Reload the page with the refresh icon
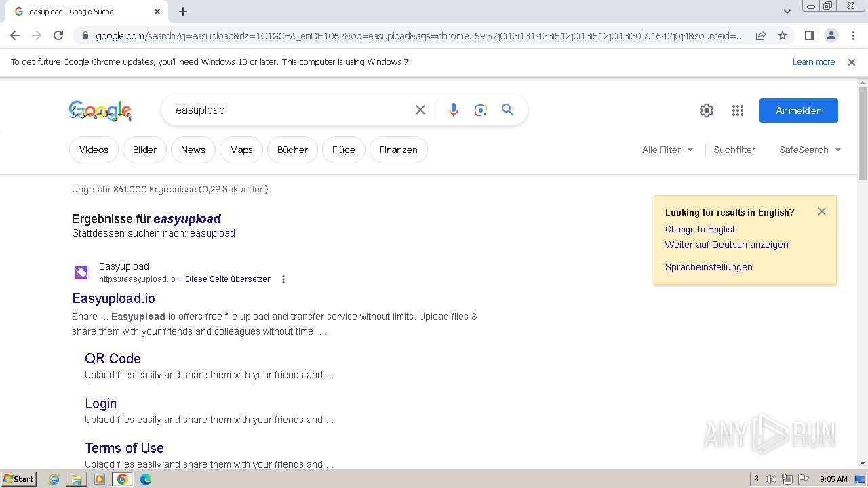 (x=58, y=35)
